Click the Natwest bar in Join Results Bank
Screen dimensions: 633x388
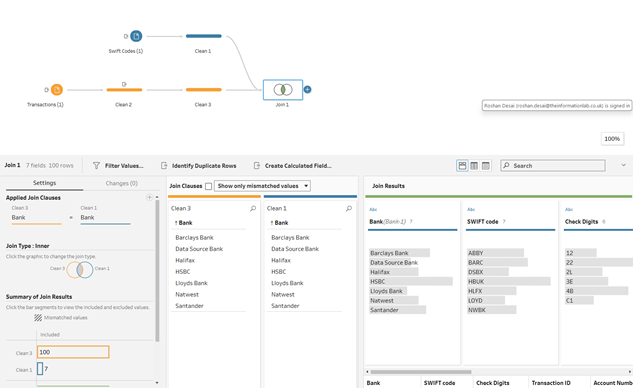[394, 300]
